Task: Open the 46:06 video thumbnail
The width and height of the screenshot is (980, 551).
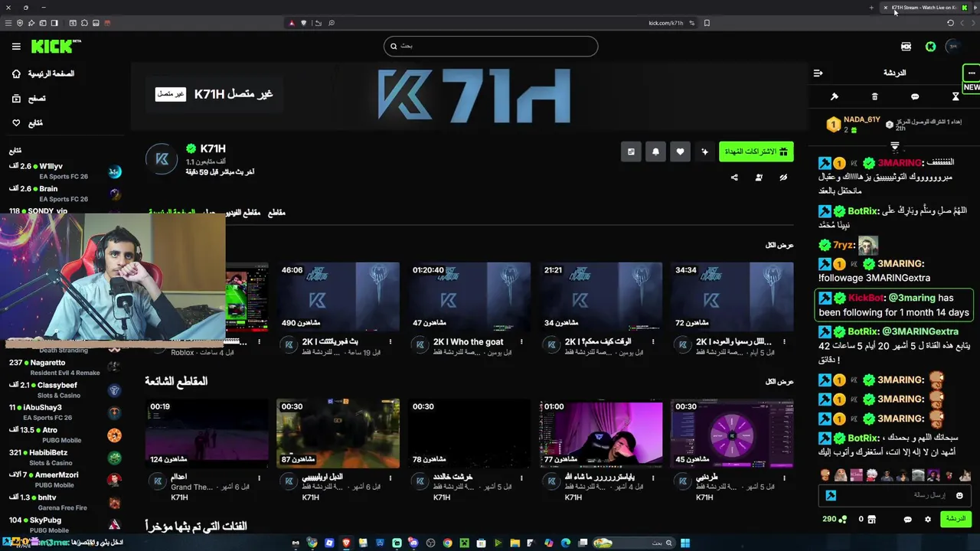Action: pos(338,297)
